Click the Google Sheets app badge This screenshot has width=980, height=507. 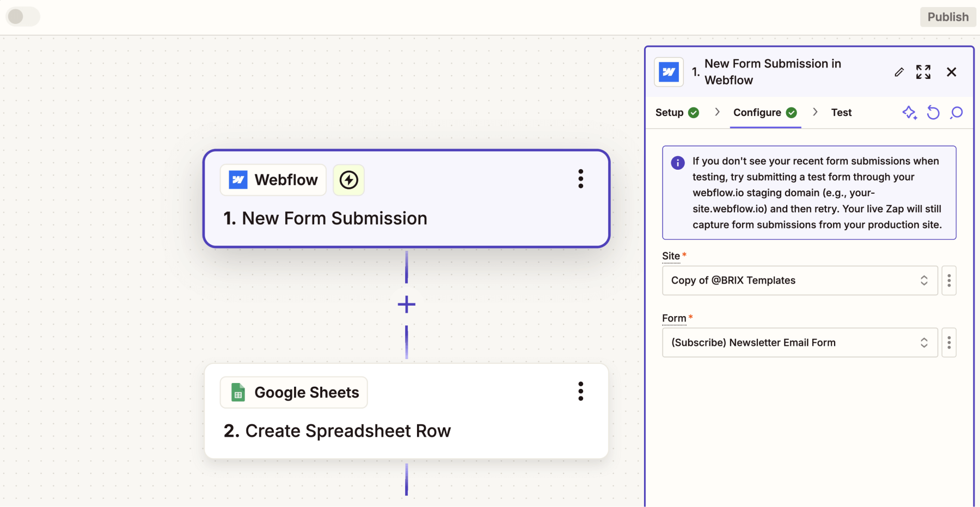[x=294, y=392]
